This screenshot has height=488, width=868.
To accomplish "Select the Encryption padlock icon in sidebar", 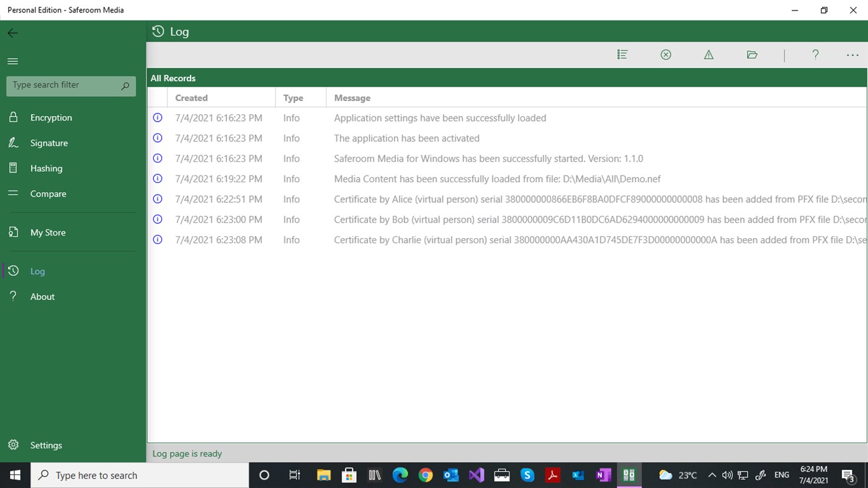I will pos(13,117).
